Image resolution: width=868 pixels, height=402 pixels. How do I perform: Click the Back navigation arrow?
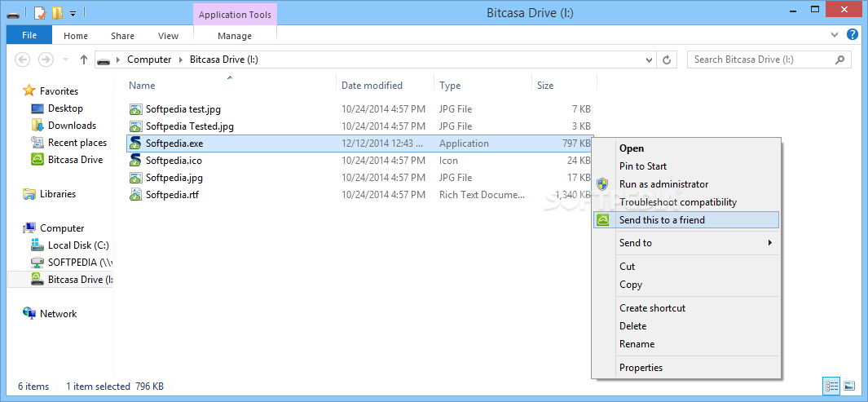click(22, 60)
